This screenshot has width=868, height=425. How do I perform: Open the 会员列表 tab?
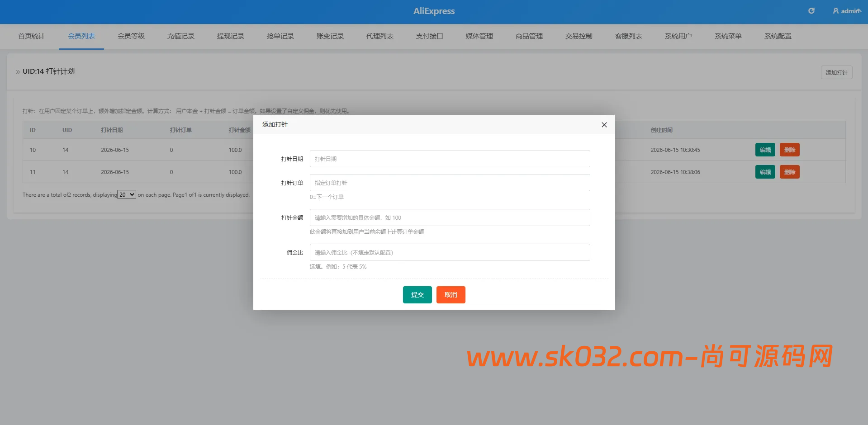81,36
